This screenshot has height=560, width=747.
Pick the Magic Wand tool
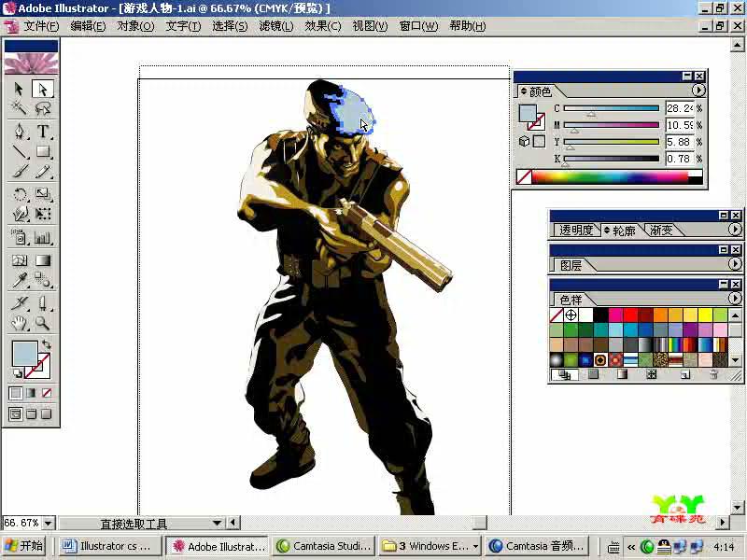(19, 108)
